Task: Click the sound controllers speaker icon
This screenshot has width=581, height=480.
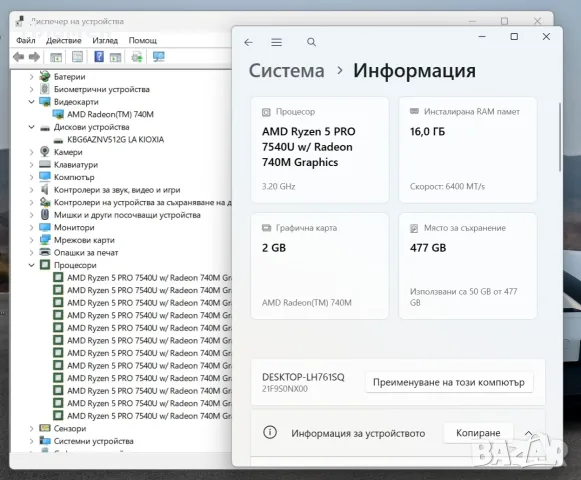Action: pyautogui.click(x=45, y=189)
